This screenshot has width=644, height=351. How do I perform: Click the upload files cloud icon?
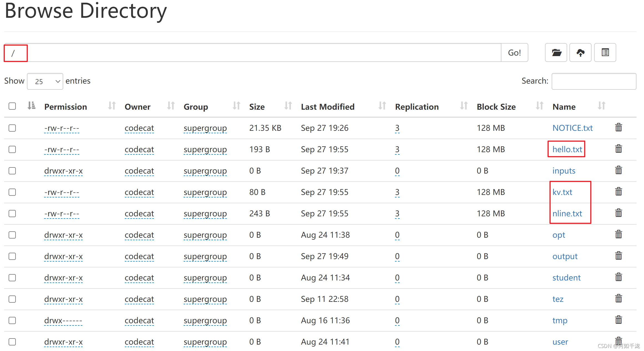580,52
